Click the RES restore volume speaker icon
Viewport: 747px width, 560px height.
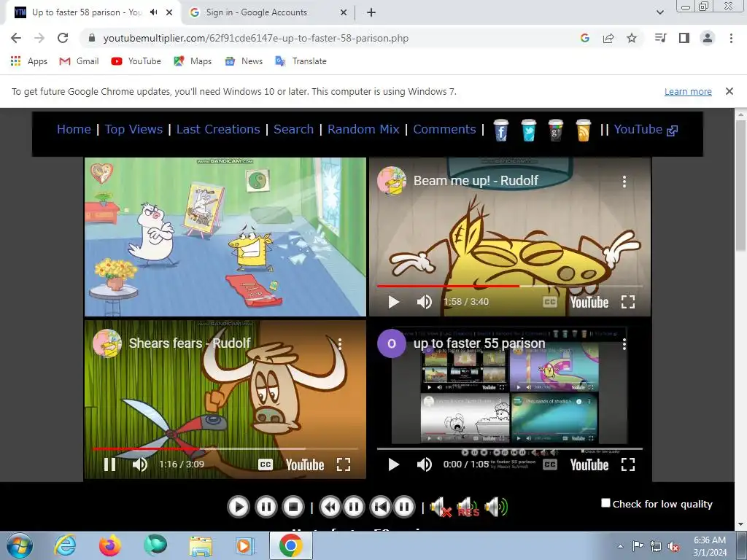[468, 507]
